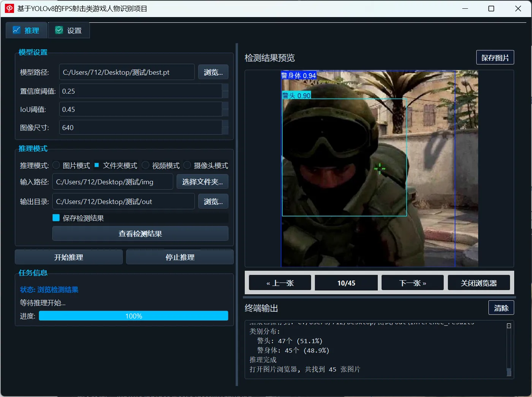Image resolution: width=532 pixels, height=397 pixels.
Task: Clear terminal output with 清除
Action: click(501, 308)
